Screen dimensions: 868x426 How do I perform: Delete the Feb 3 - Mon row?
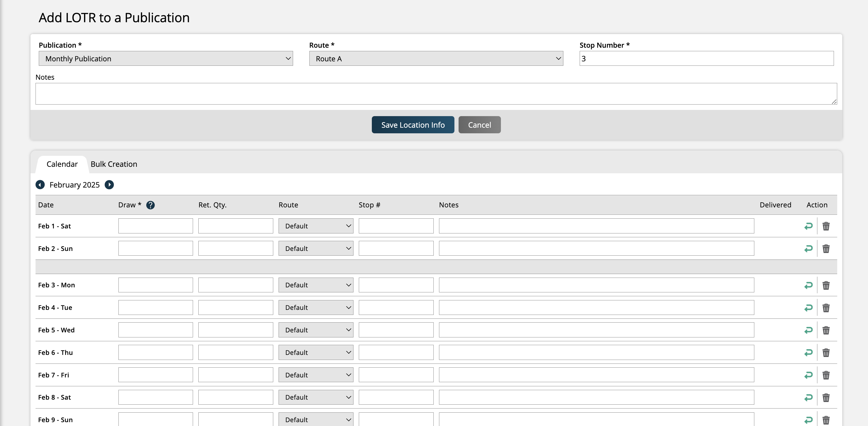[x=826, y=285]
